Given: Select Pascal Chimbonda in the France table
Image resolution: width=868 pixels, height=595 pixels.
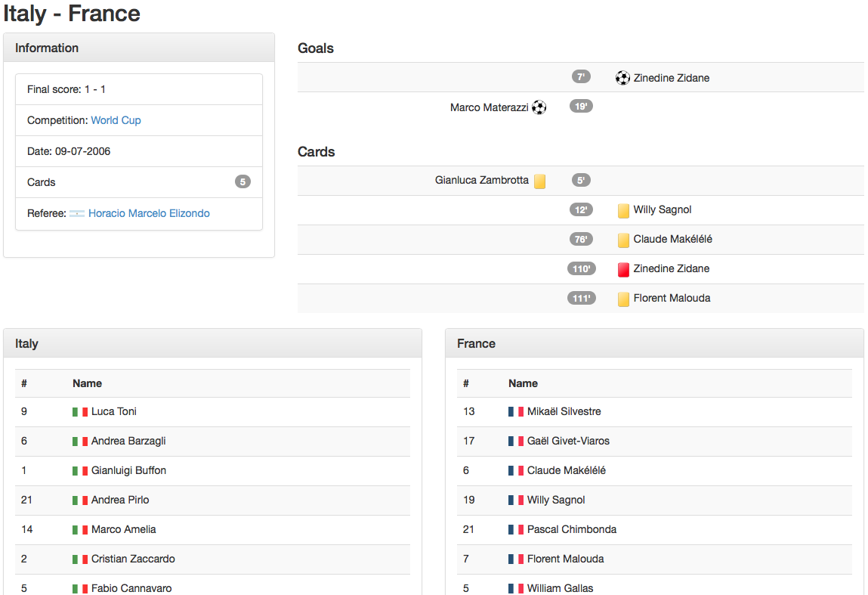Looking at the screenshot, I should (571, 529).
